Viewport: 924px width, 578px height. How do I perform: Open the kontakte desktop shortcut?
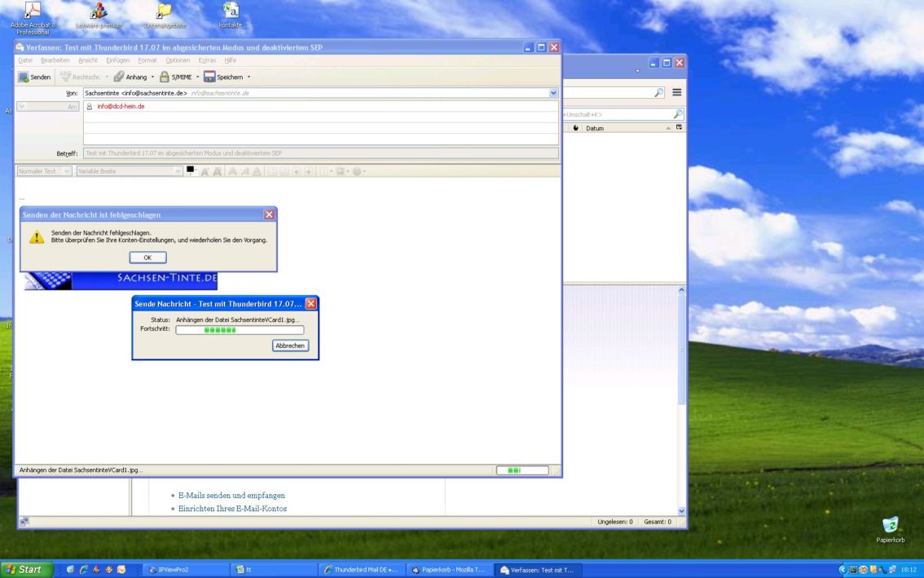(231, 11)
